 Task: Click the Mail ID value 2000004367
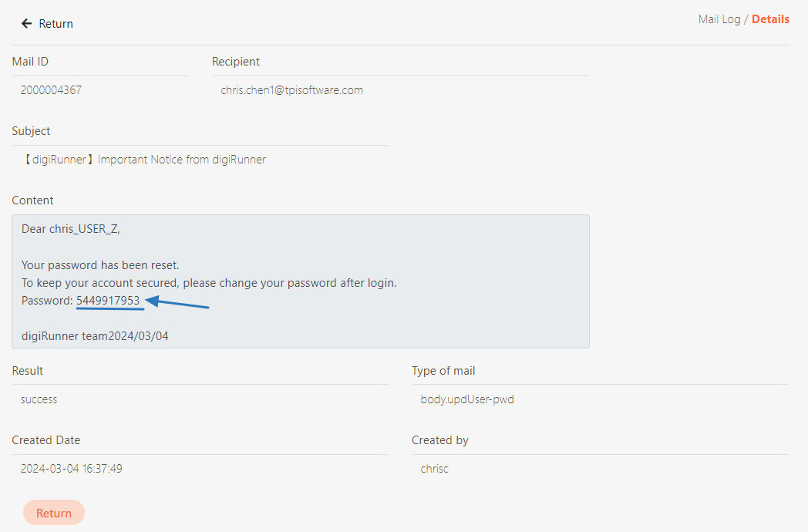pos(51,90)
